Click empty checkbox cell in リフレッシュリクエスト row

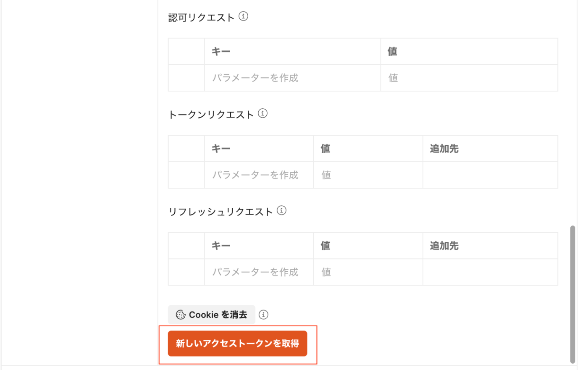186,272
